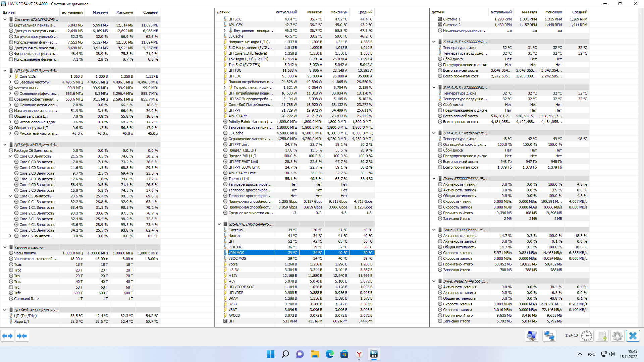Image resolution: width=644 pixels, height=362 pixels.
Task: Collapse the Core C0 Занятость subtree
Action: tap(10, 156)
